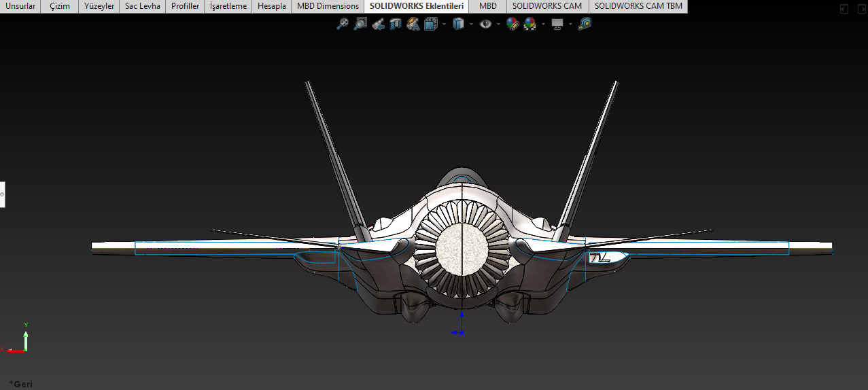The image size is (868, 390).
Task: Return to the Previous View
Action: click(x=379, y=24)
